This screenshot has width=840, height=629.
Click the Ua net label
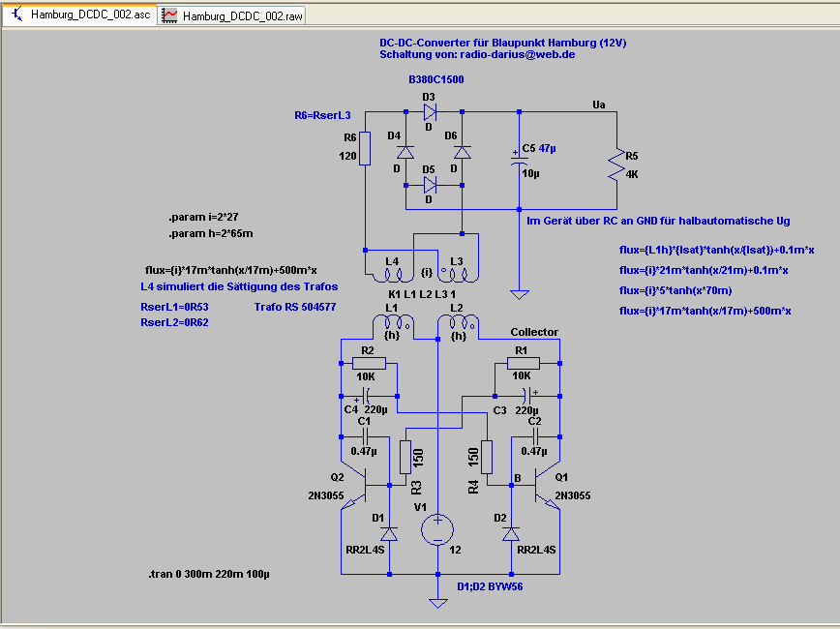598,105
